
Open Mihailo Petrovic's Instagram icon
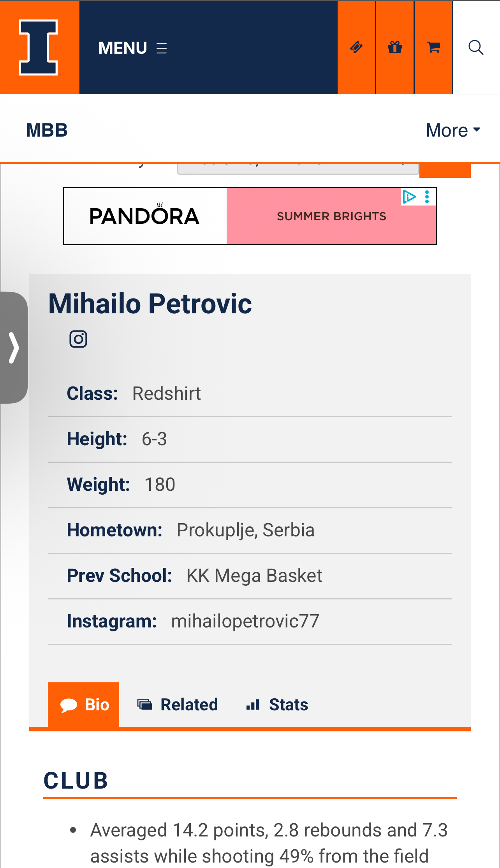(x=78, y=339)
